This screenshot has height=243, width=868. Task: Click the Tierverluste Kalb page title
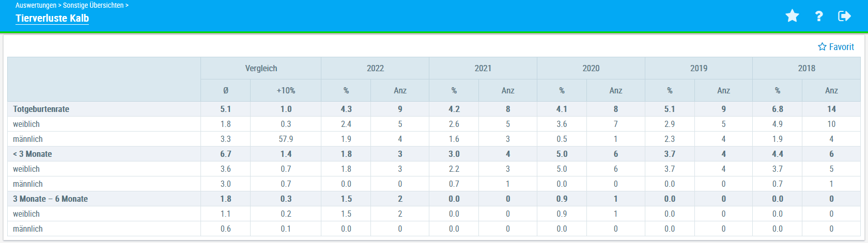(52, 18)
